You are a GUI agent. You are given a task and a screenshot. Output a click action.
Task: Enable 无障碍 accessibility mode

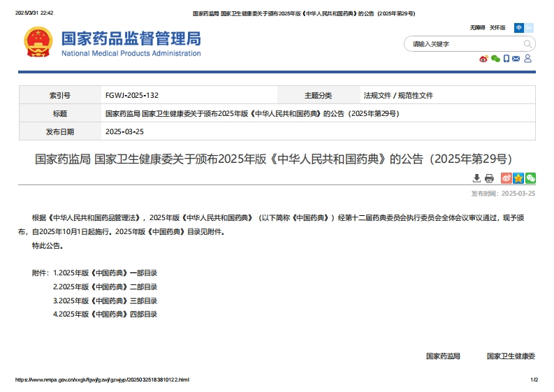tap(477, 28)
